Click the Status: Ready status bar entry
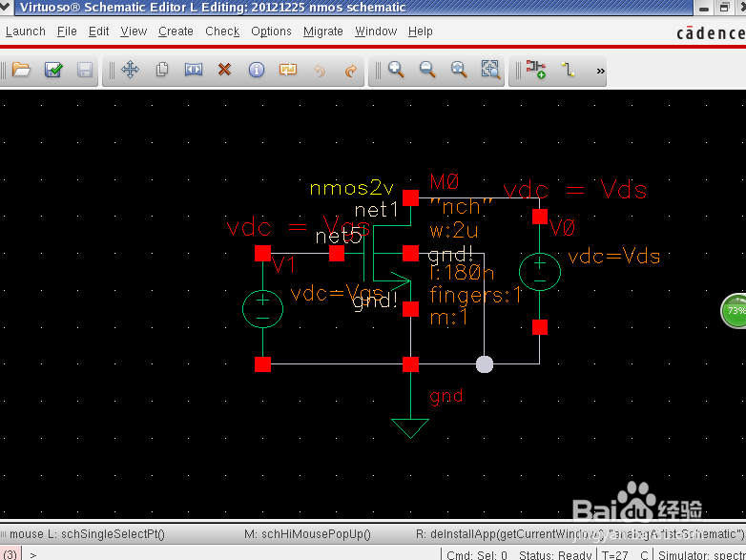This screenshot has width=746, height=560. [x=555, y=555]
